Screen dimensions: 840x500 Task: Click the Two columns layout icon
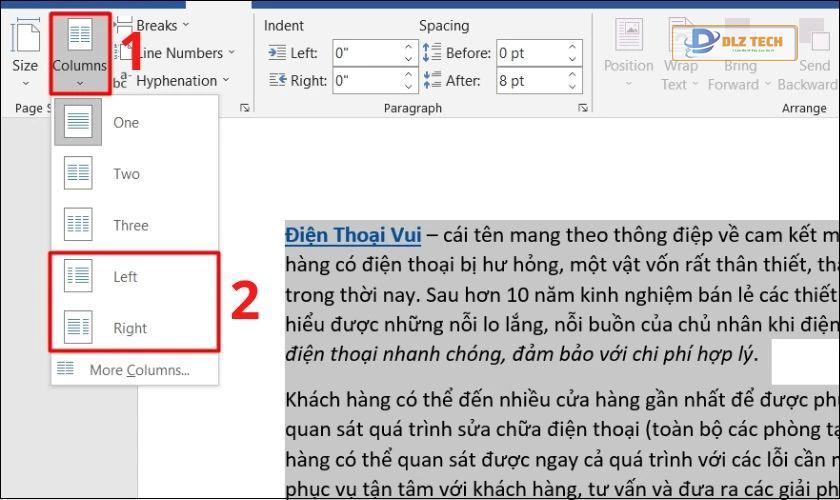click(x=78, y=173)
